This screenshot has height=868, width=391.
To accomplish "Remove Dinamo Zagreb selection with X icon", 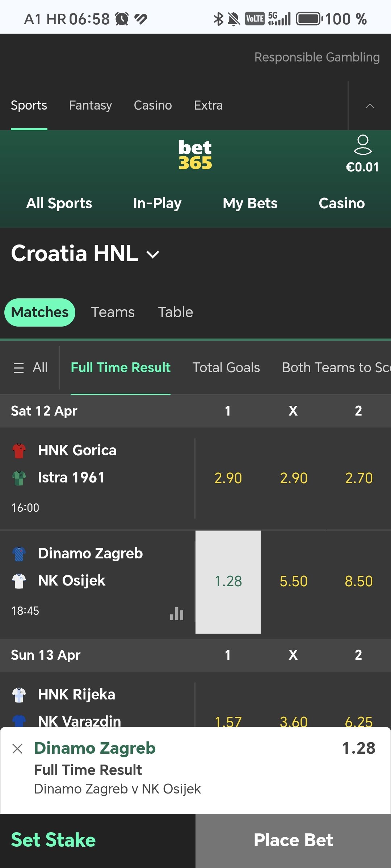I will [x=17, y=748].
